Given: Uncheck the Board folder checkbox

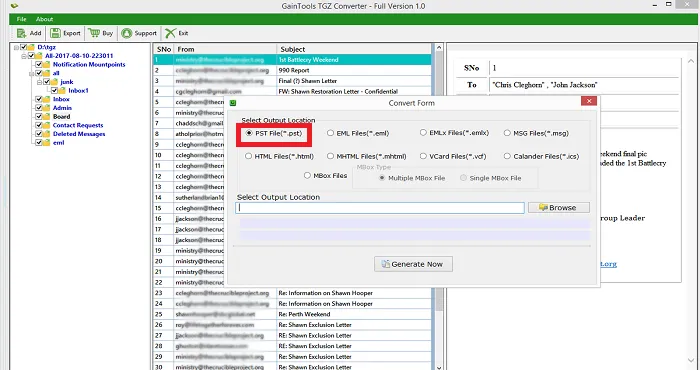Looking at the screenshot, I should 39,116.
